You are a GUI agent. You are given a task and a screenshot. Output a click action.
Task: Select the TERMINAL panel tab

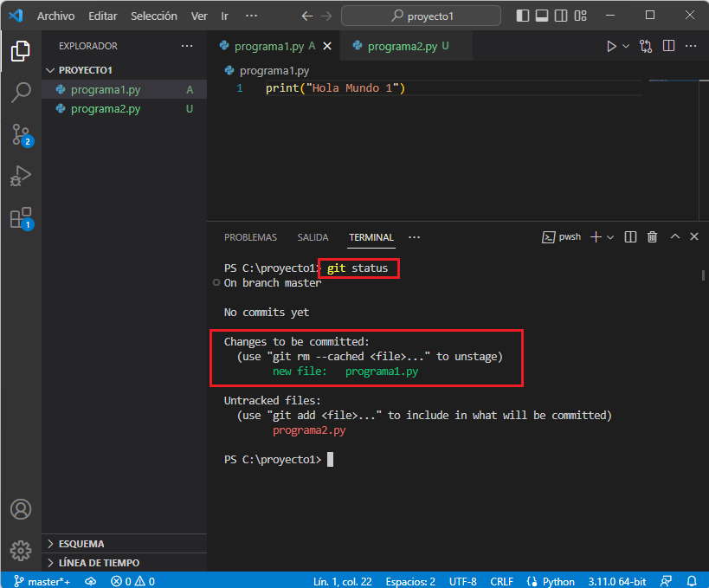click(x=371, y=237)
